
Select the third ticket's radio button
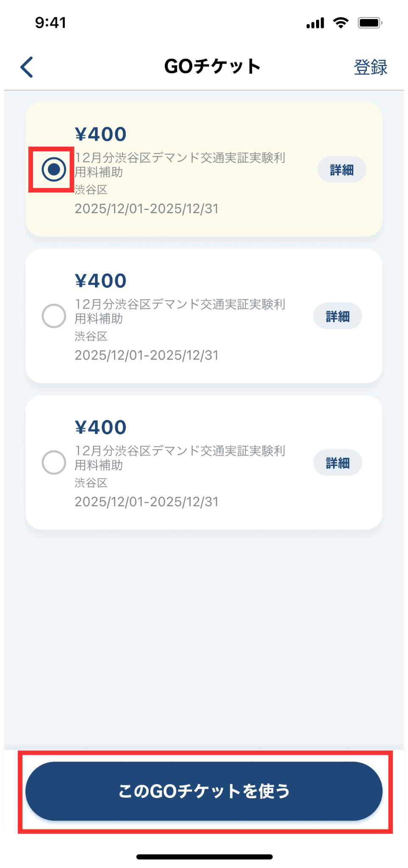point(54,462)
